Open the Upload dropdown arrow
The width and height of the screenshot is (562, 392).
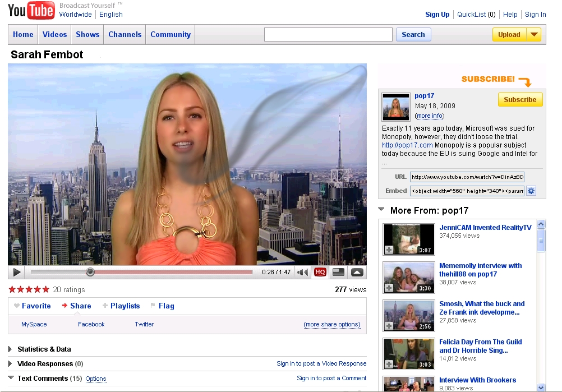tap(534, 35)
